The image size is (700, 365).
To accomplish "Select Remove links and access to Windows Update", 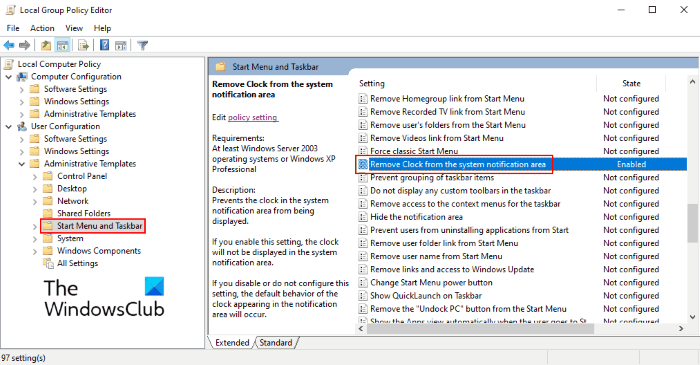I will point(452,270).
